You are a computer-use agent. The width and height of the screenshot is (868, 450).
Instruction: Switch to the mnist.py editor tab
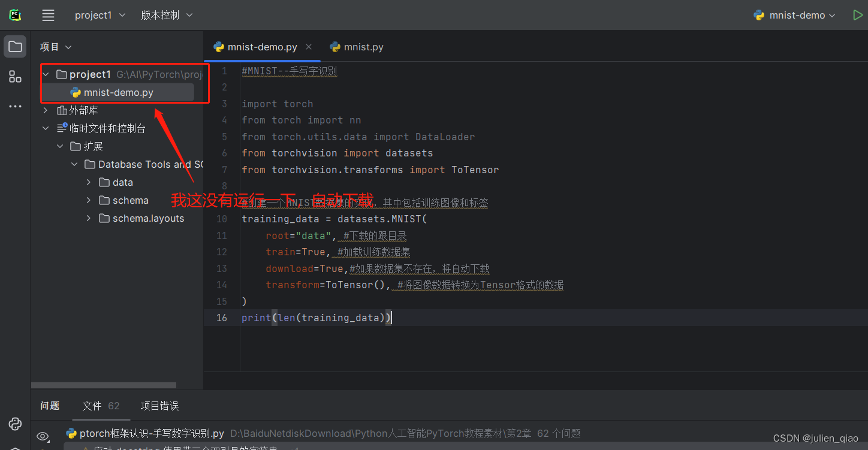pos(356,47)
